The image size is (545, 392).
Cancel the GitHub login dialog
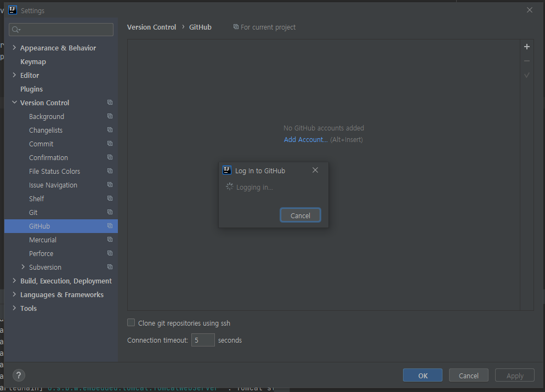[300, 215]
